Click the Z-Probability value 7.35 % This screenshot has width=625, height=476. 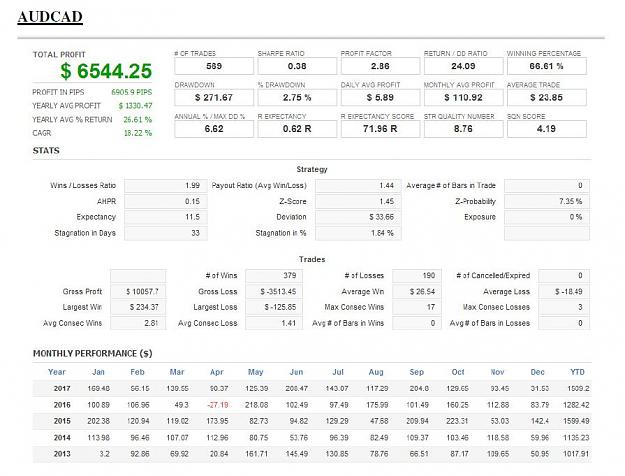pyautogui.click(x=546, y=202)
